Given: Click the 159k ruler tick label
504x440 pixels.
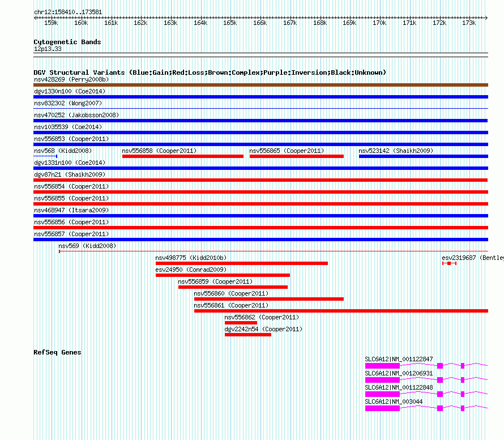Looking at the screenshot, I should [x=51, y=23].
